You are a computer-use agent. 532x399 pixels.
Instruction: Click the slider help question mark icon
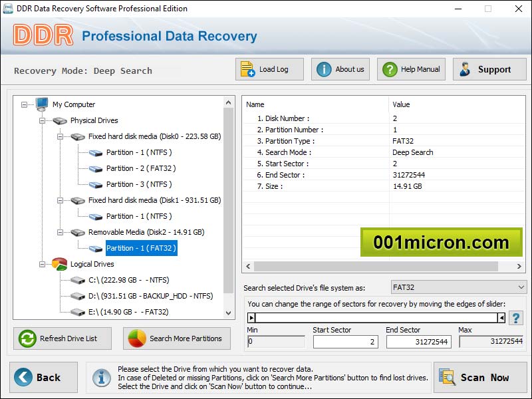(516, 318)
